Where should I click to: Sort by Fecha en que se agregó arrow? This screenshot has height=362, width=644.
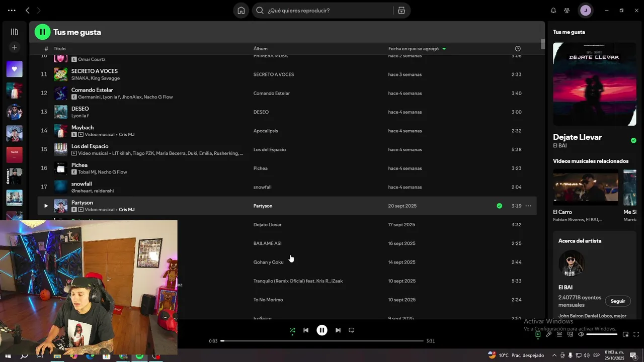click(444, 49)
